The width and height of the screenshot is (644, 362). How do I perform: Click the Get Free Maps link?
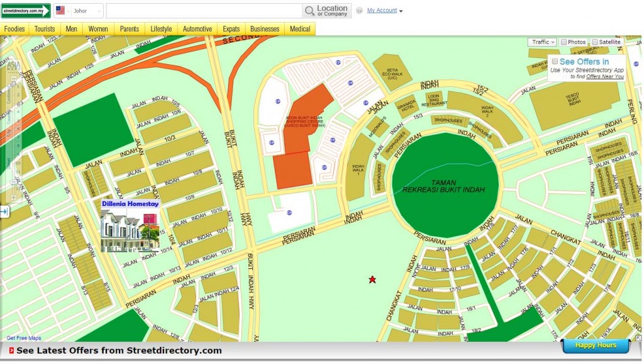24,338
